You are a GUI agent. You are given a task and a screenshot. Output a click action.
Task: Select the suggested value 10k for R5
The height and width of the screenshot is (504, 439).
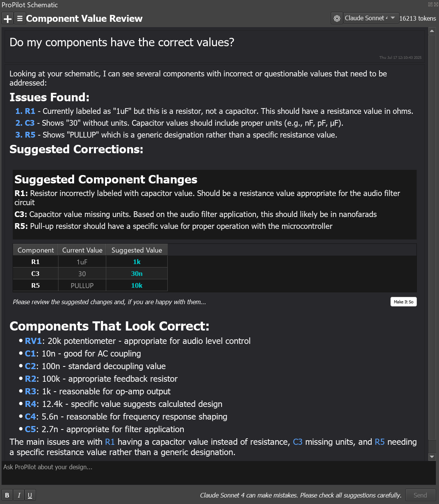(x=137, y=285)
